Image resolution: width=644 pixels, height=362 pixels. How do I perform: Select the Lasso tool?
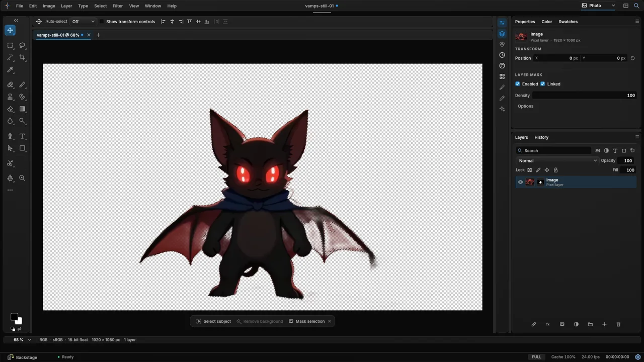[x=22, y=45]
